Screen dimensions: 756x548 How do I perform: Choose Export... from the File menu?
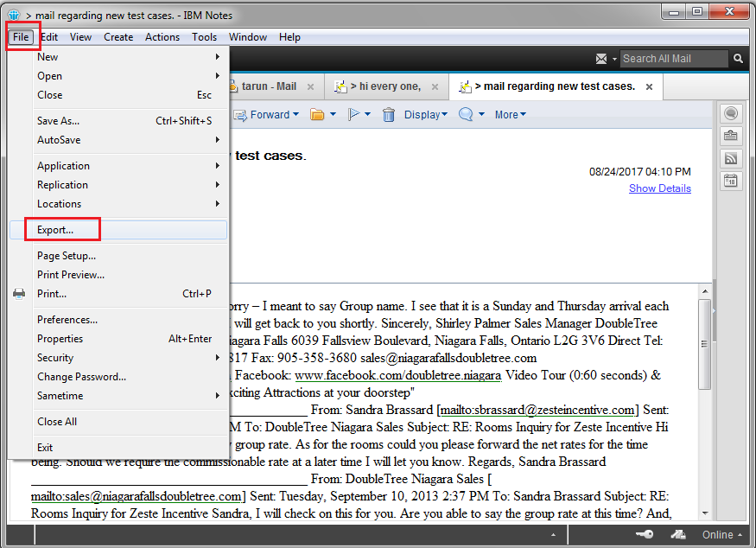(118, 230)
